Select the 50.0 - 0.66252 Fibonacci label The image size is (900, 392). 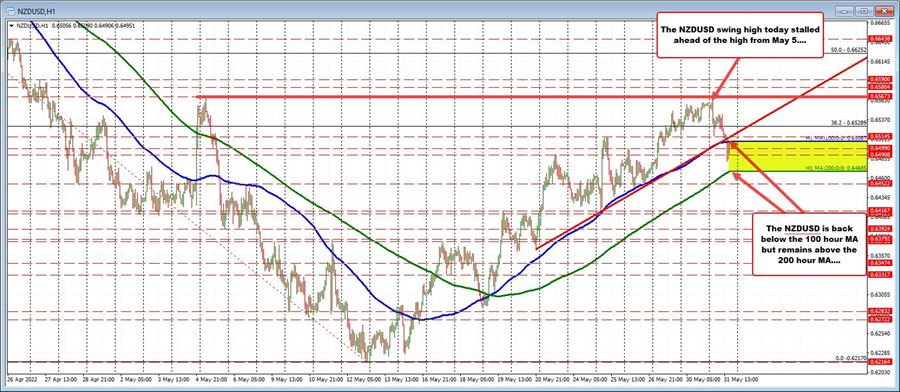(x=849, y=51)
